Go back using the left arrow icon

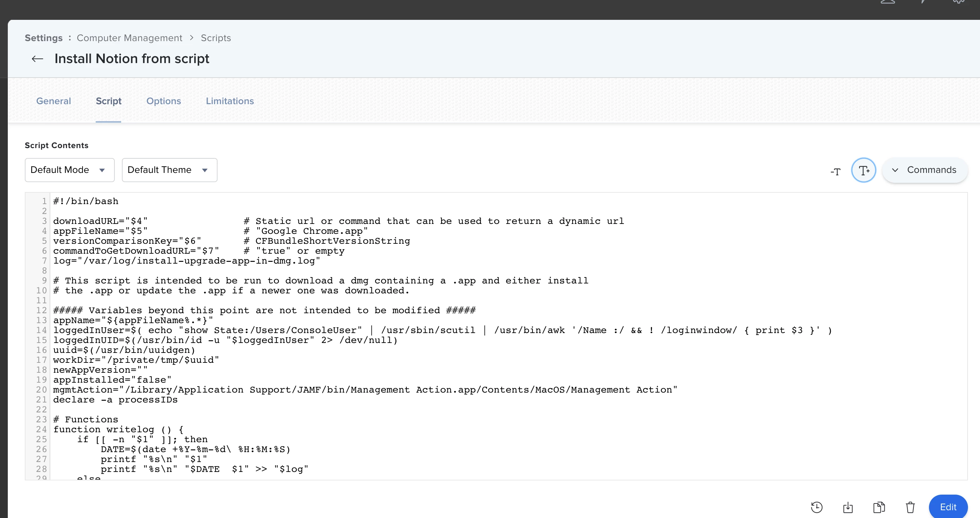point(37,58)
